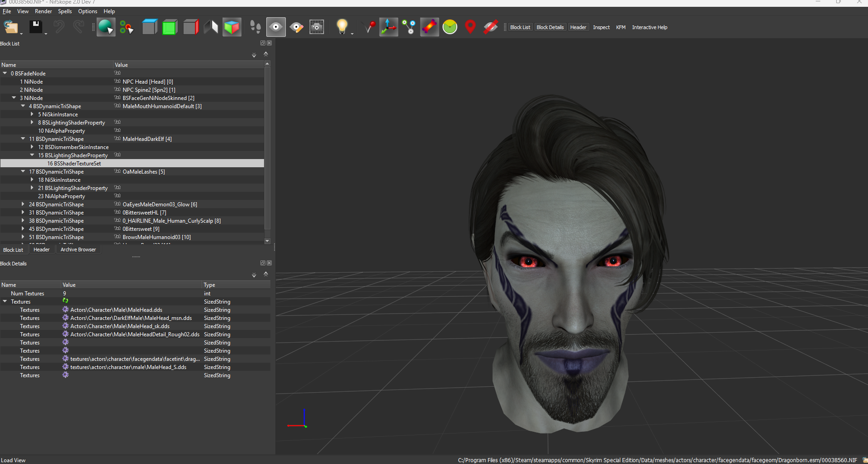This screenshot has height=464, width=868.
Task: Collapse the 15 BSLightingShaderProperty node
Action: click(x=32, y=155)
